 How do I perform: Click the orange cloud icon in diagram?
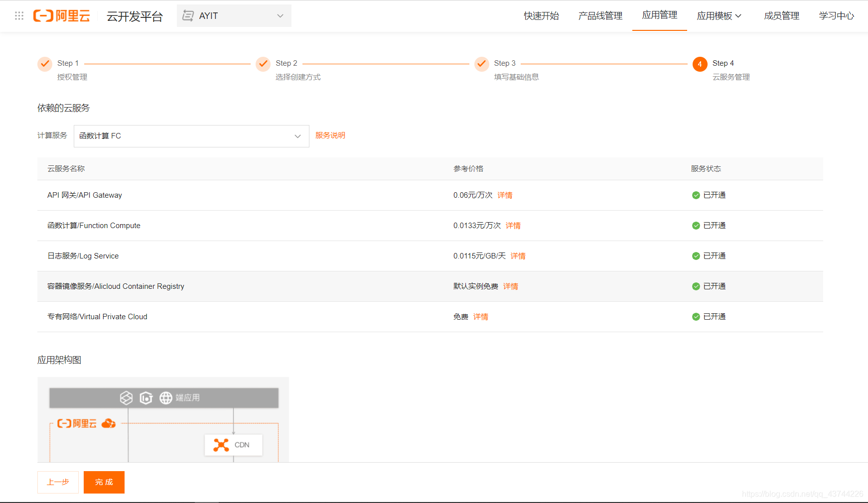pyautogui.click(x=109, y=423)
